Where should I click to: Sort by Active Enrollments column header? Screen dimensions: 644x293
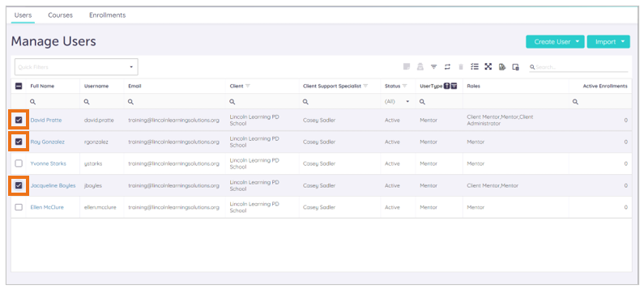click(605, 86)
